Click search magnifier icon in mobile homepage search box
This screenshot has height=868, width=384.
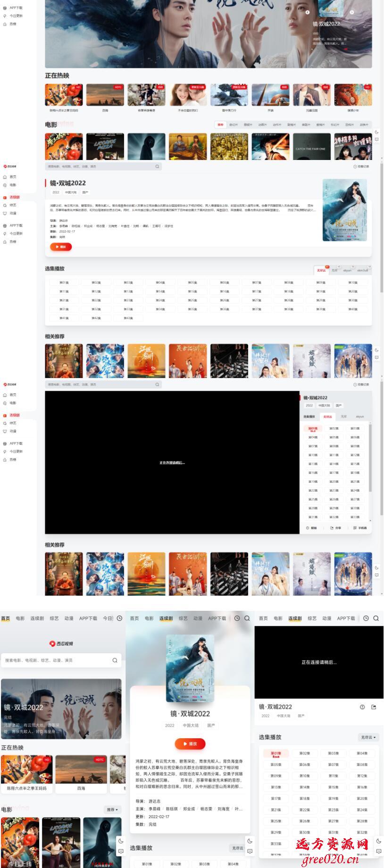[x=115, y=660]
